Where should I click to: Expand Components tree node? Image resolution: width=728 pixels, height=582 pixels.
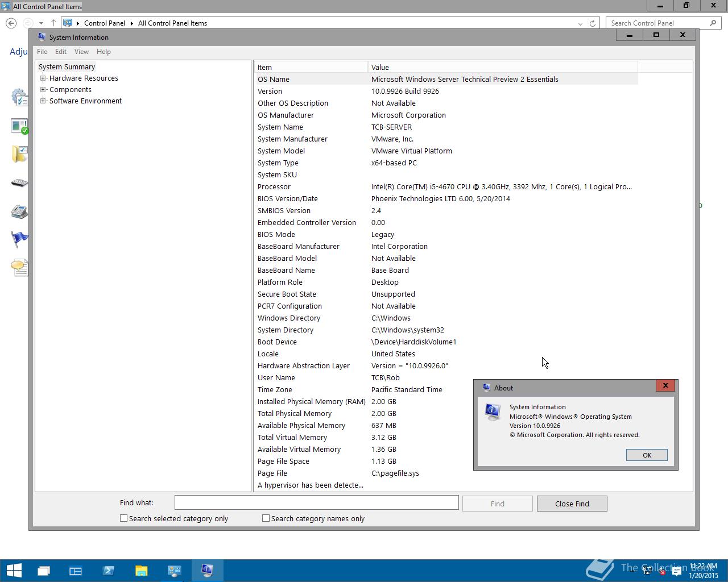pos(43,90)
